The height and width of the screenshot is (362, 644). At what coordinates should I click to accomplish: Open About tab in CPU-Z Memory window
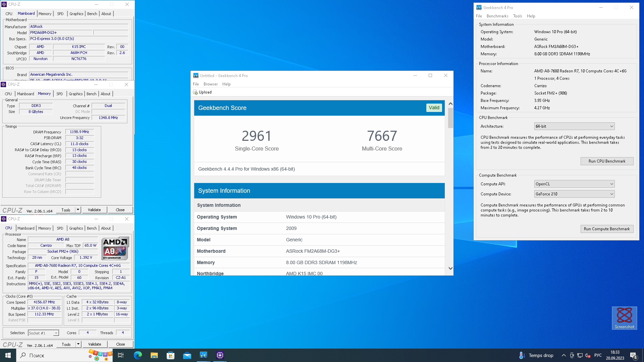(x=106, y=94)
